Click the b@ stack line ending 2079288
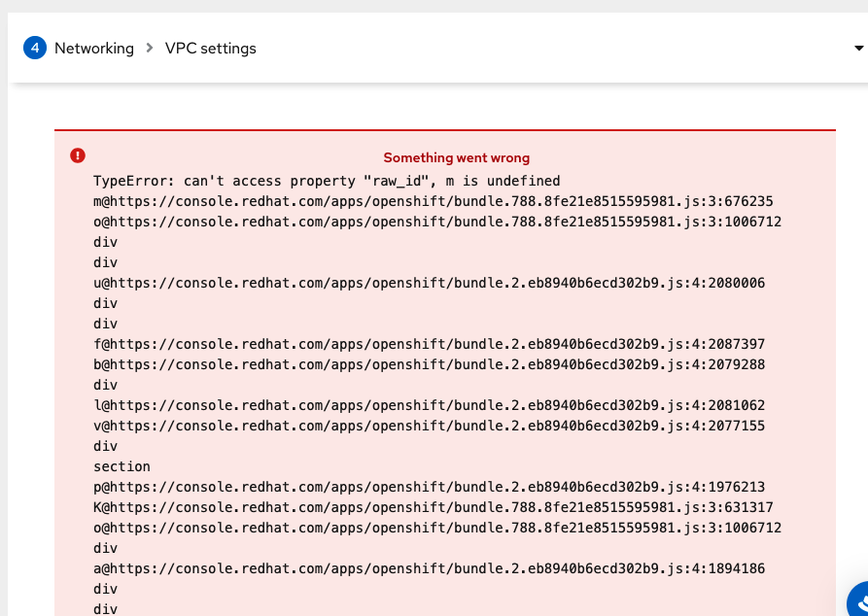 pos(429,364)
